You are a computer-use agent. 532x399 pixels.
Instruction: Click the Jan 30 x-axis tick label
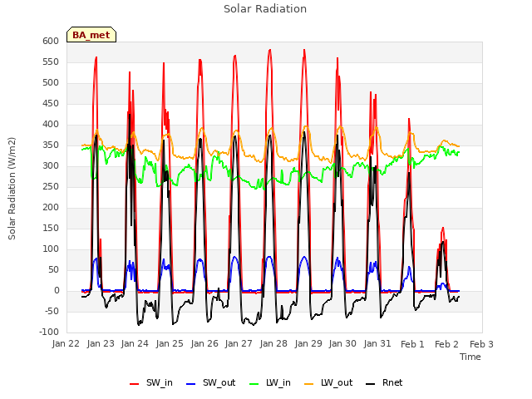pos(342,343)
